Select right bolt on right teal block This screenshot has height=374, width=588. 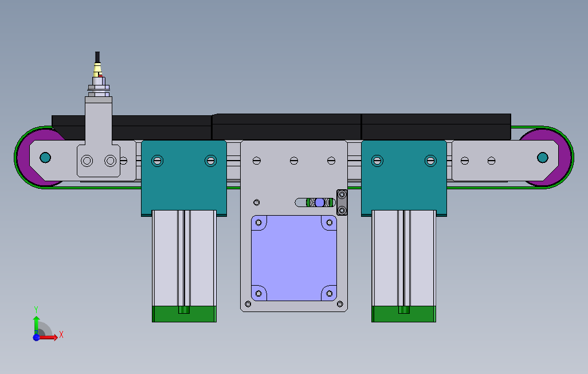point(430,161)
